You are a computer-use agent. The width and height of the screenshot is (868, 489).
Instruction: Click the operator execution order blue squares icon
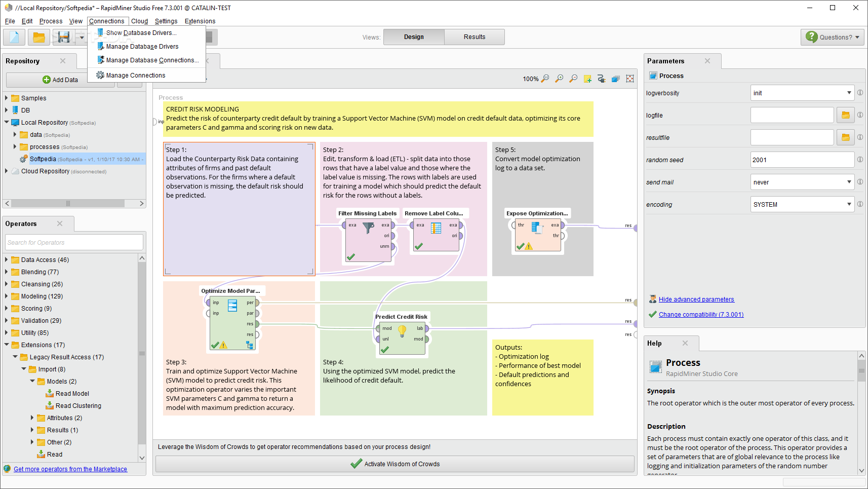pos(616,79)
